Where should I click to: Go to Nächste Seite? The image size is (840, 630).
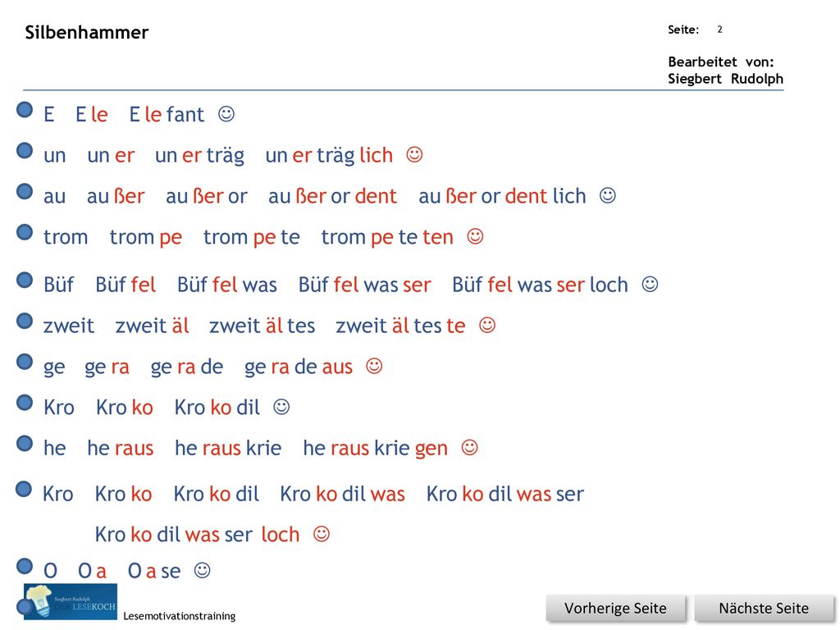pyautogui.click(x=764, y=608)
